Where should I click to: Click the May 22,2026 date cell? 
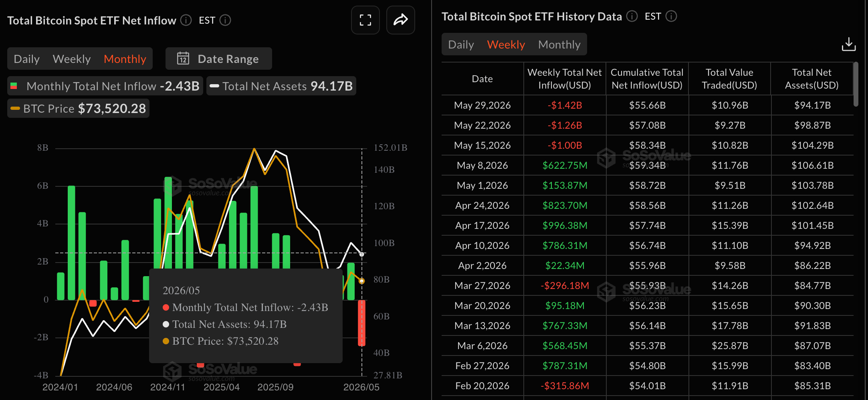(482, 125)
